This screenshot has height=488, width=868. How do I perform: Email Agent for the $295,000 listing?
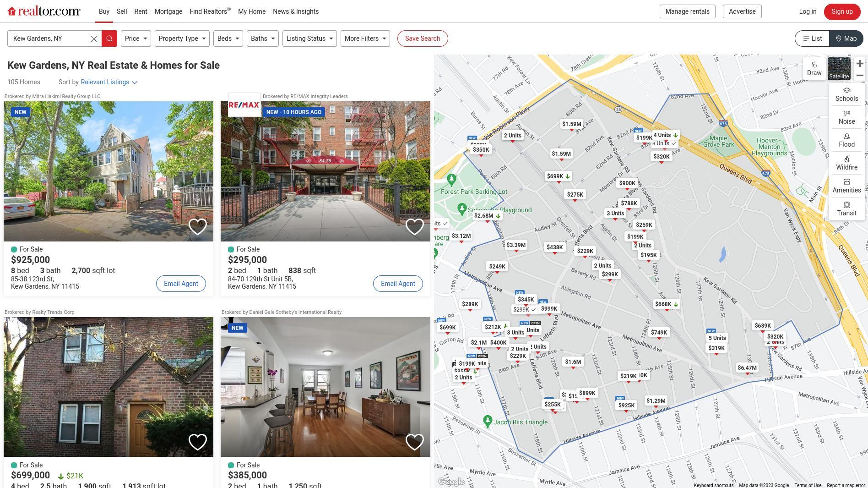[x=397, y=284]
